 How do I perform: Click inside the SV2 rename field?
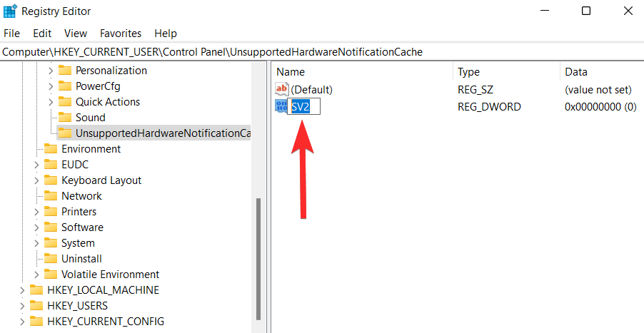(x=304, y=107)
